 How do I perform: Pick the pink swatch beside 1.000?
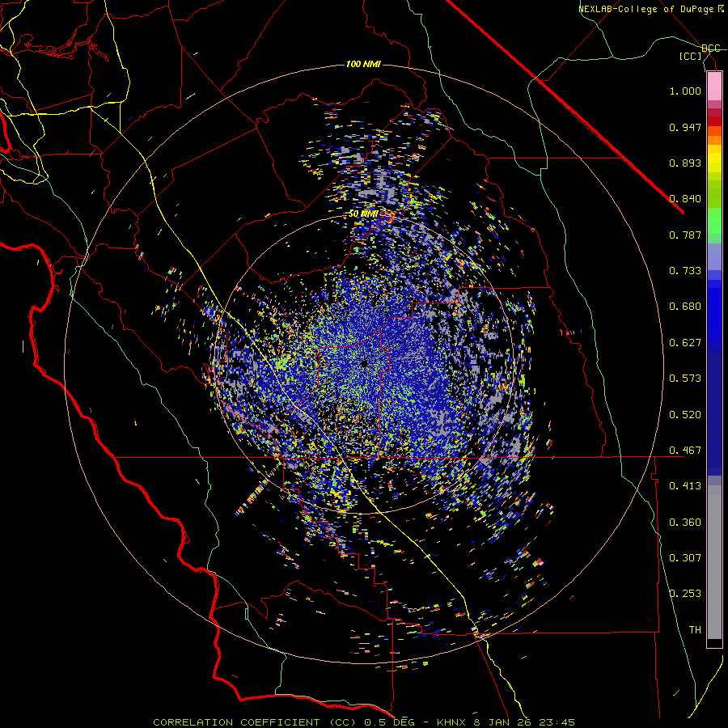[714, 87]
